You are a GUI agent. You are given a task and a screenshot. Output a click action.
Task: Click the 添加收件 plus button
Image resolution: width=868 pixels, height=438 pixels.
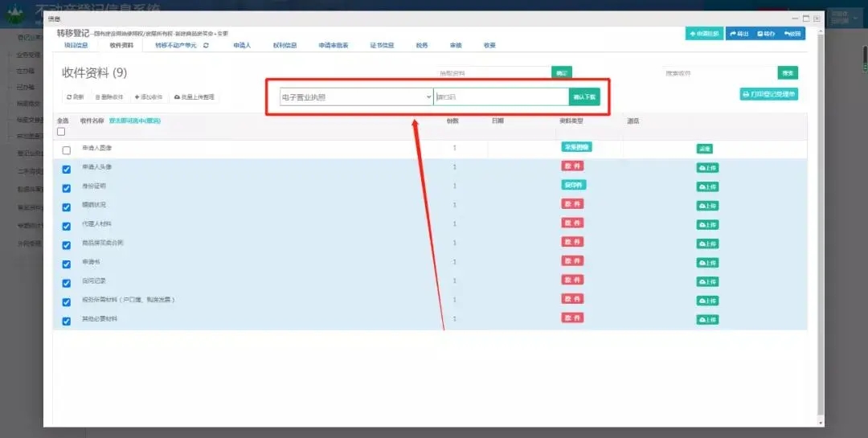[148, 97]
